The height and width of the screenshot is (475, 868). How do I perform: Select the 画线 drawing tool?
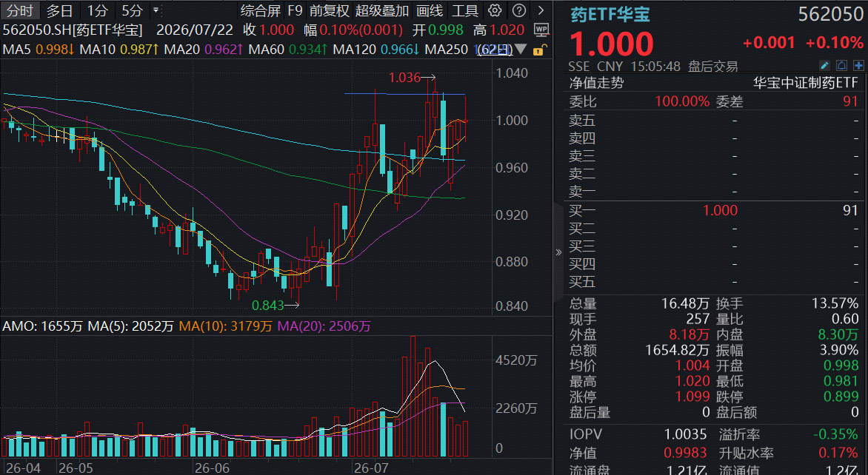[x=430, y=10]
